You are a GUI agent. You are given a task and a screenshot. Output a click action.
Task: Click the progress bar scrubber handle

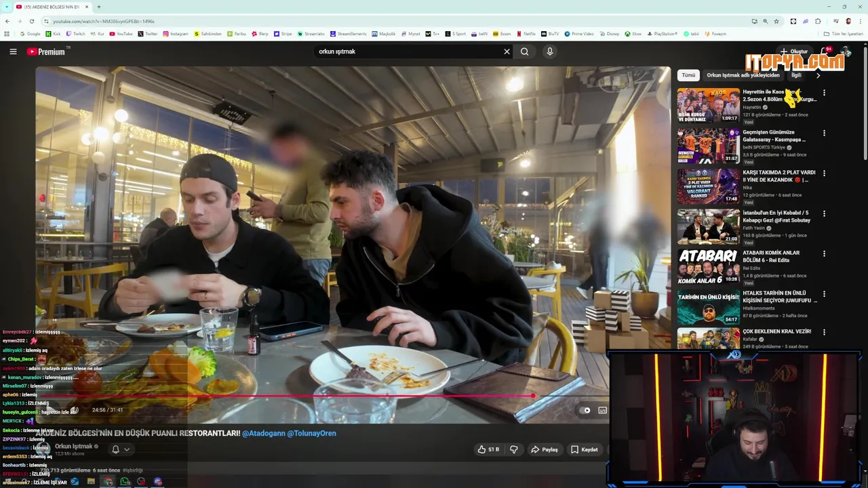(534, 395)
